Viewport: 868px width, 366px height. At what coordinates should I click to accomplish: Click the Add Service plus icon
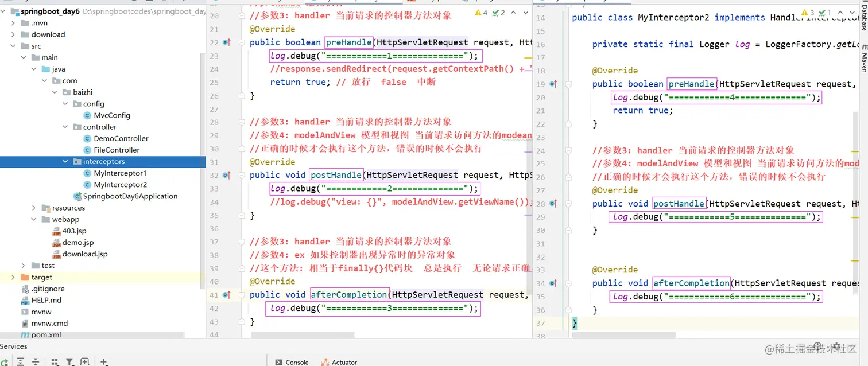pos(104,362)
